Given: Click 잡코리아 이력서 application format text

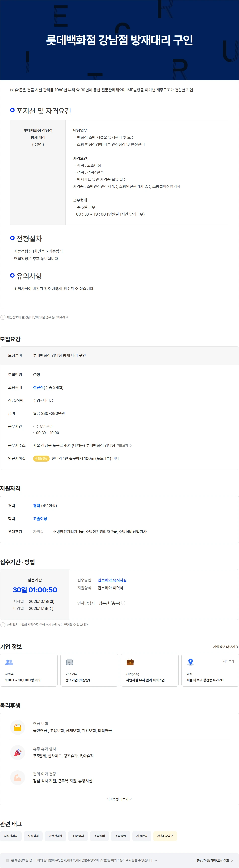Looking at the screenshot, I should pos(110,588).
